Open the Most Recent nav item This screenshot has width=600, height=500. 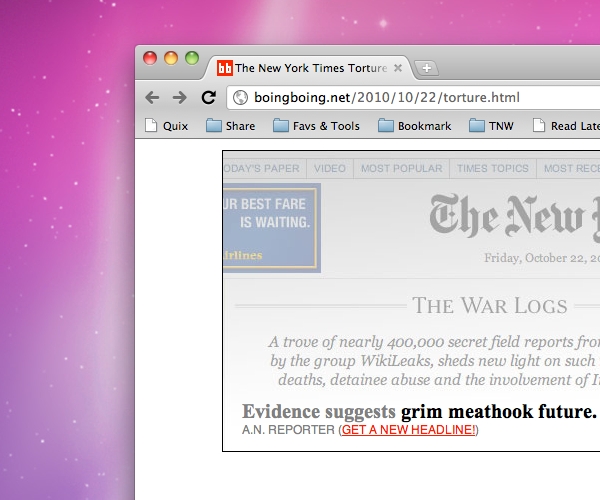[569, 168]
